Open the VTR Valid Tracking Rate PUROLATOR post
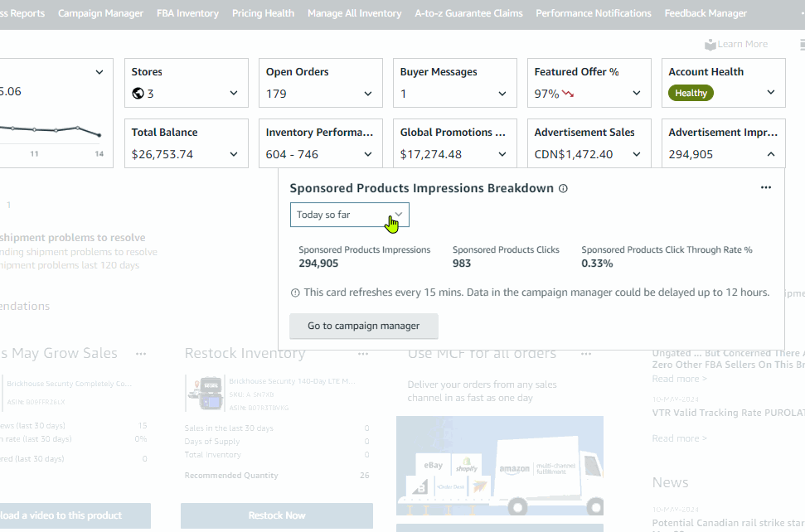Image resolution: width=805 pixels, height=532 pixels. (x=728, y=413)
